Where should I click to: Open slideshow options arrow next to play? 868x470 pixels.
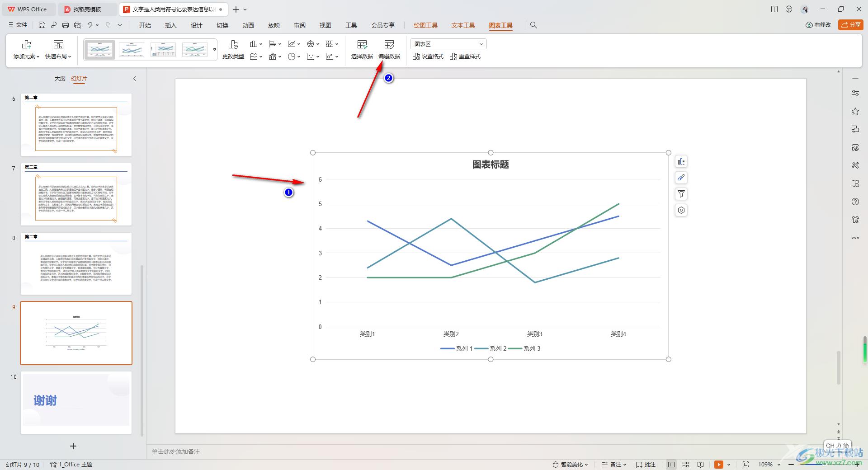729,465
